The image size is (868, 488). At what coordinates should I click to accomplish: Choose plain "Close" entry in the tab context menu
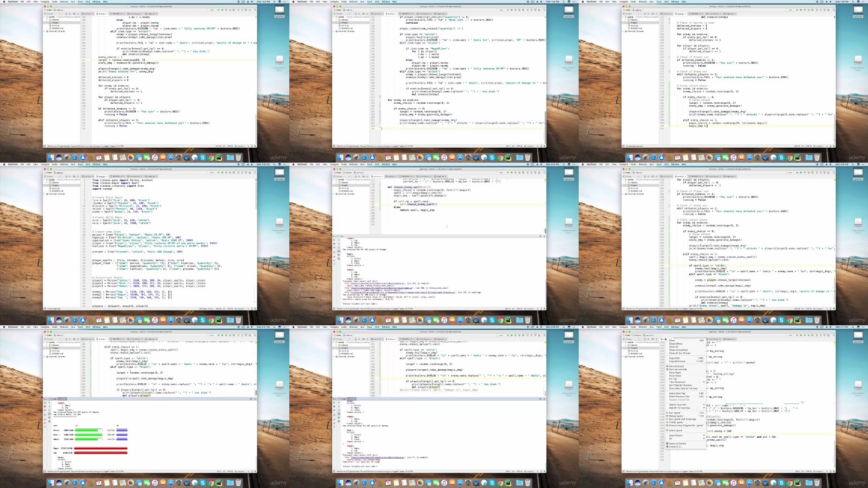[x=686, y=340]
